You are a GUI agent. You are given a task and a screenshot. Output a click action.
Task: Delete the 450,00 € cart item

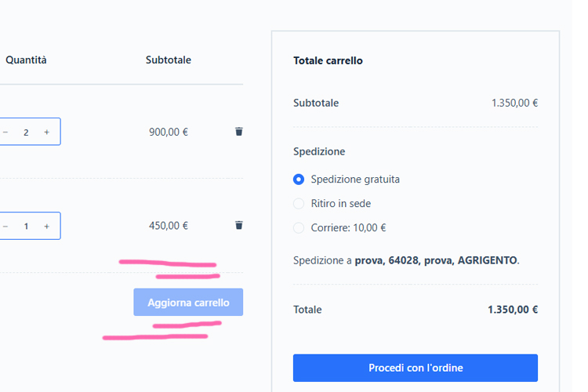click(x=239, y=226)
